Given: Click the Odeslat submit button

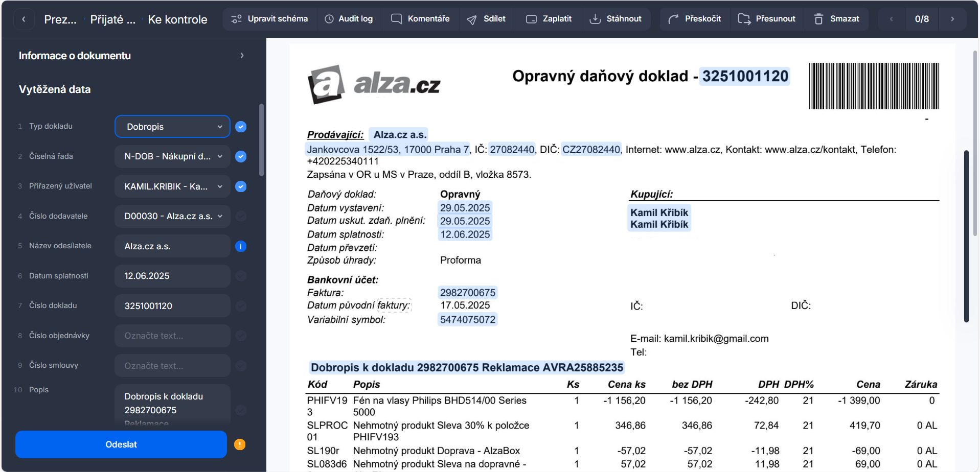Looking at the screenshot, I should pos(121,444).
